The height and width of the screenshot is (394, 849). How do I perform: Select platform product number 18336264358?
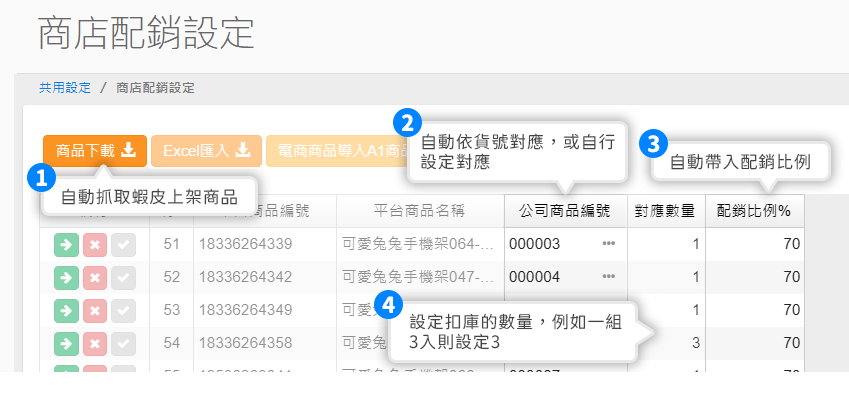coord(245,343)
